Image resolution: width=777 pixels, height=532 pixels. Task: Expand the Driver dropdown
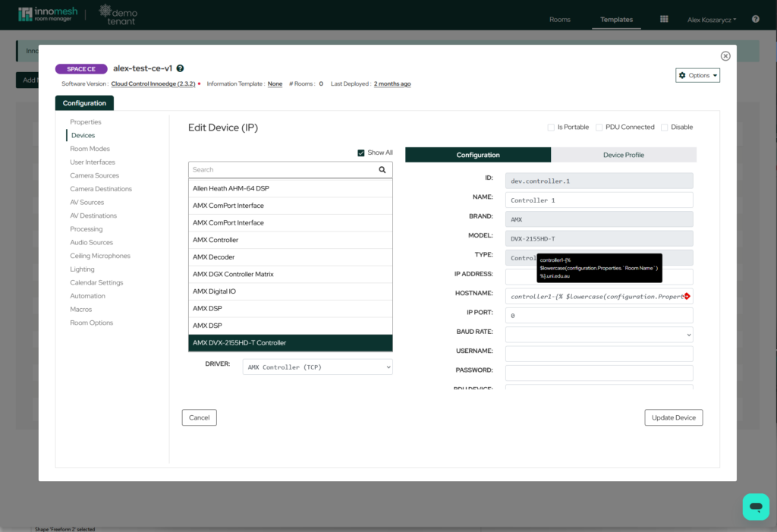[317, 367]
